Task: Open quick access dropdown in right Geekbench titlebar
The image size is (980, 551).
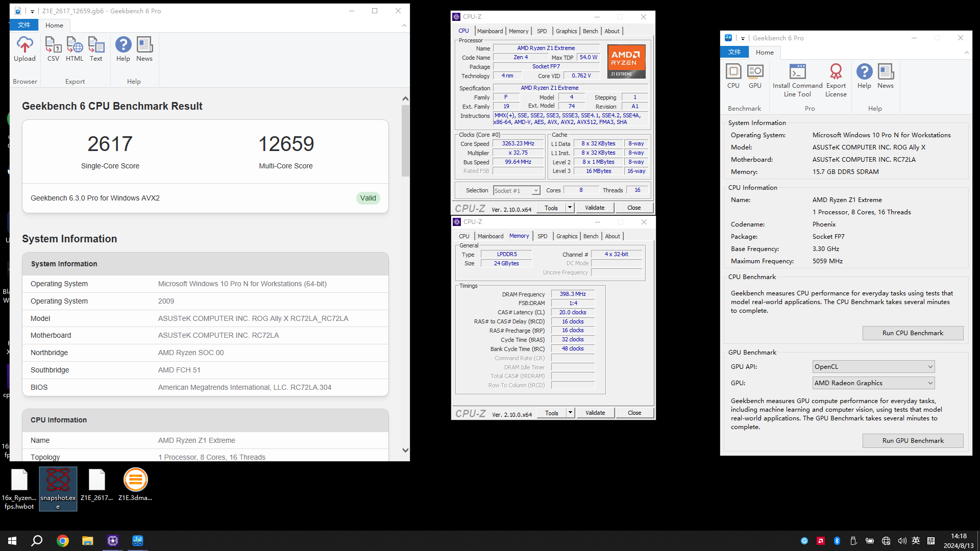Action: [x=743, y=38]
